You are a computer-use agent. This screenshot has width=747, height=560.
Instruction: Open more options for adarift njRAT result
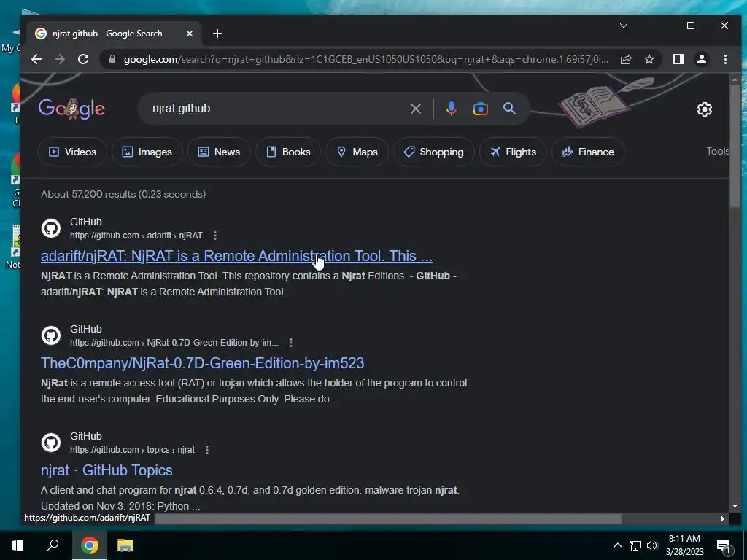[215, 236]
